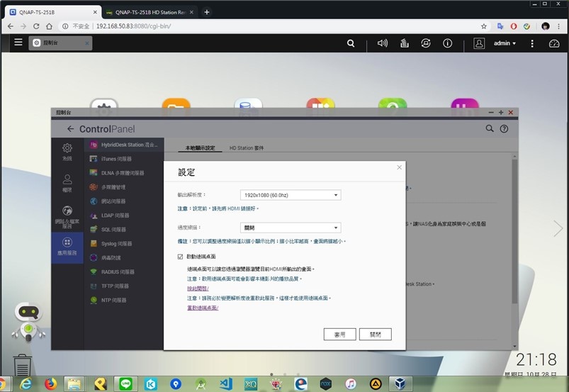Image resolution: width=569 pixels, height=392 pixels.
Task: Open output resolution 1920x1080 dropdown
Action: (x=291, y=195)
